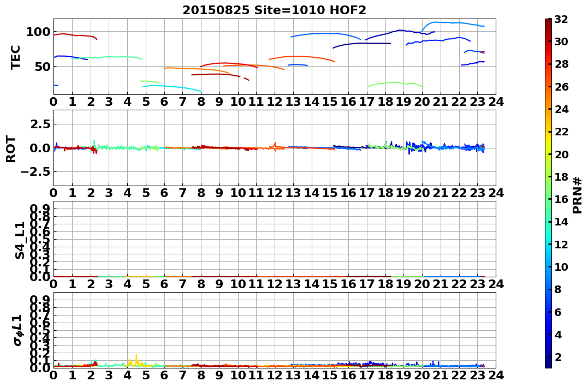Click the "S4_L1" y-axis label

20,240
